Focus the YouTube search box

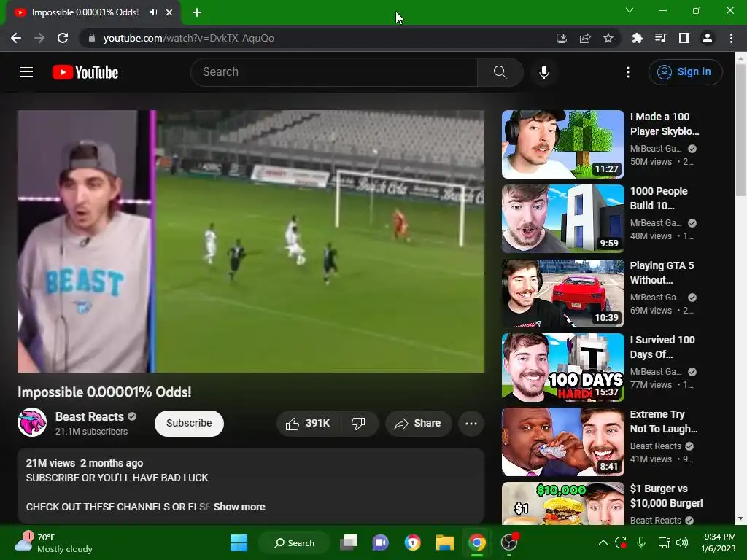click(x=334, y=72)
